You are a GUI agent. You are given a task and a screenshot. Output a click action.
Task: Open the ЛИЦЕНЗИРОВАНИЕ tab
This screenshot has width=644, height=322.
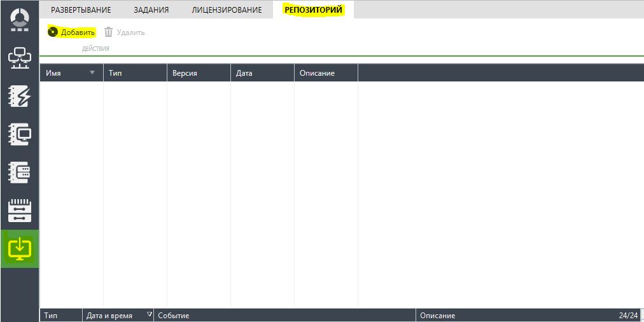pyautogui.click(x=227, y=10)
